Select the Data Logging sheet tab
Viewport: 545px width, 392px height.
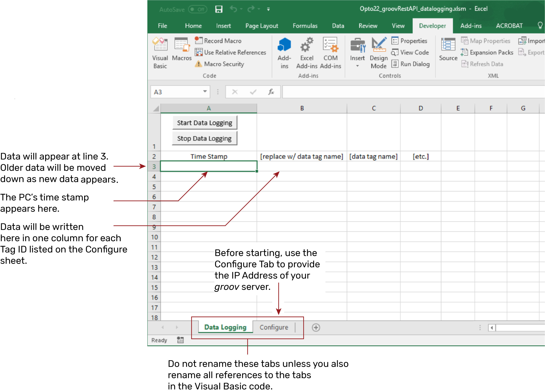[225, 327]
